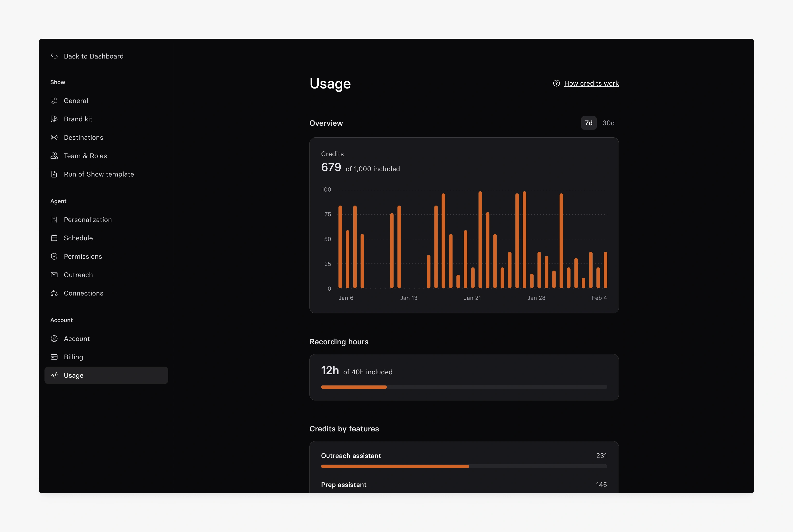Click the Brand kit palette icon
The image size is (793, 532).
tap(54, 119)
